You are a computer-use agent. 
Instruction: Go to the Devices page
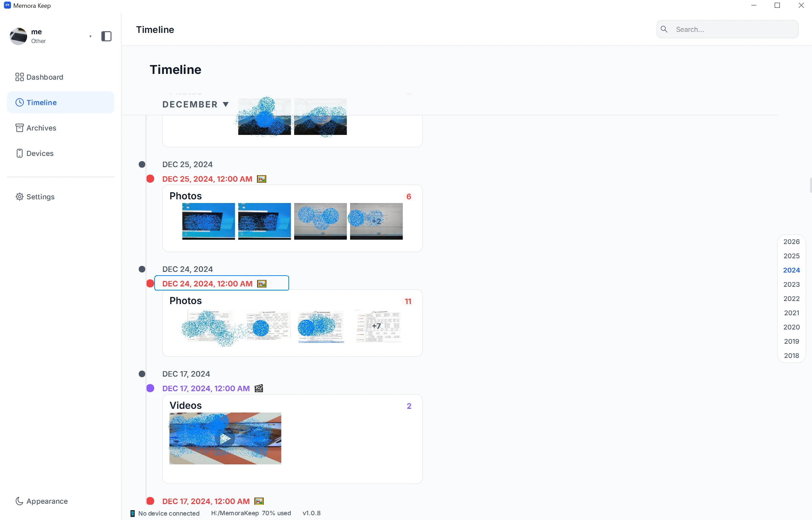tap(60, 153)
